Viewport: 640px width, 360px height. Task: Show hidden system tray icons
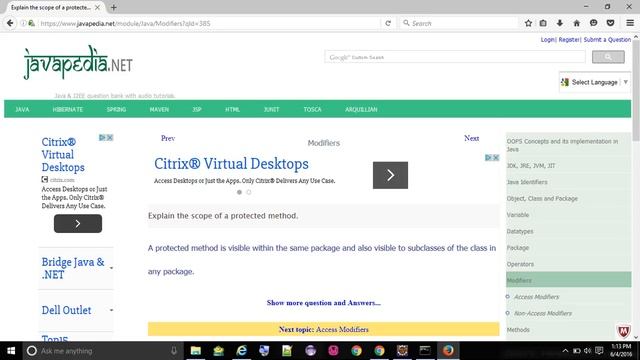pos(565,351)
